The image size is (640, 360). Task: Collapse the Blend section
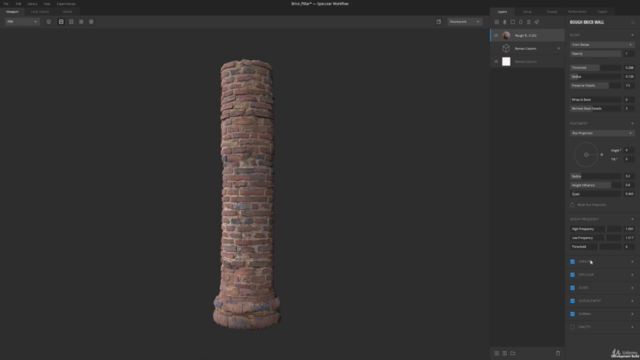click(x=632, y=35)
